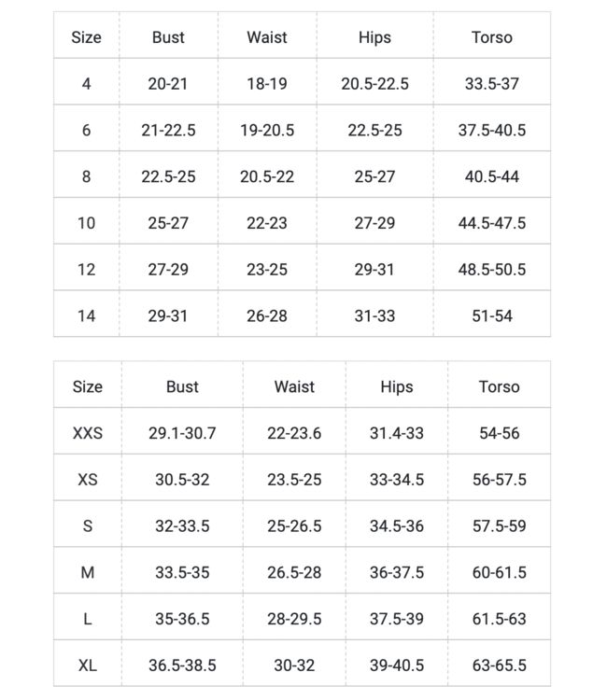Select size 14 bust value 29-31
This screenshot has width=607, height=700.
click(168, 316)
